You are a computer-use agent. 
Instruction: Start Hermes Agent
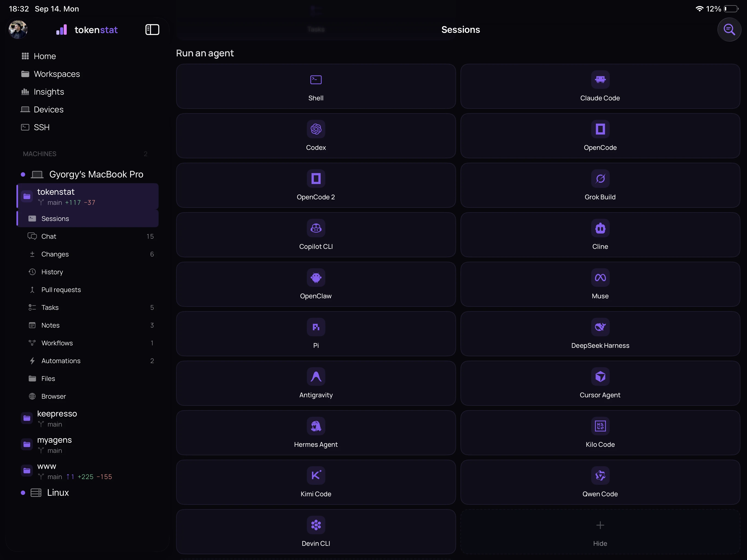pyautogui.click(x=316, y=433)
